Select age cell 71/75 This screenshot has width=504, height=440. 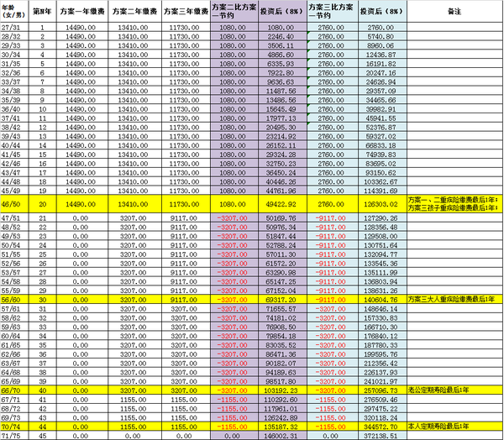click(14, 436)
